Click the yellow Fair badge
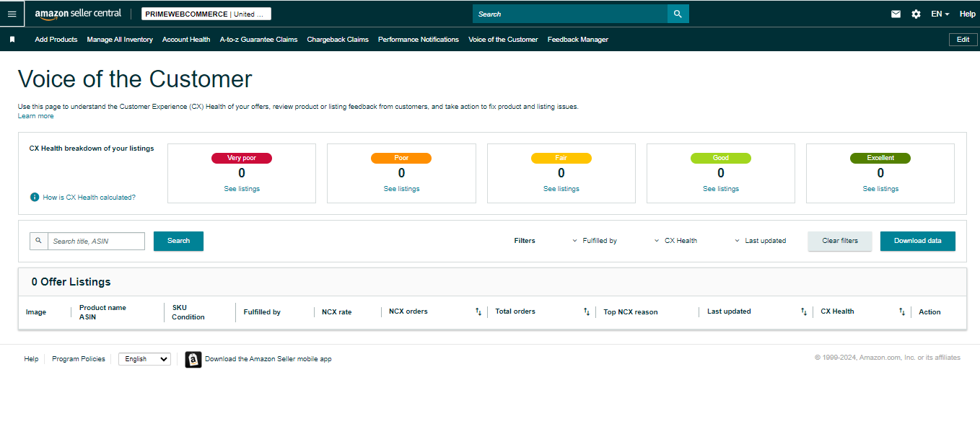The height and width of the screenshot is (429, 980). tap(561, 158)
